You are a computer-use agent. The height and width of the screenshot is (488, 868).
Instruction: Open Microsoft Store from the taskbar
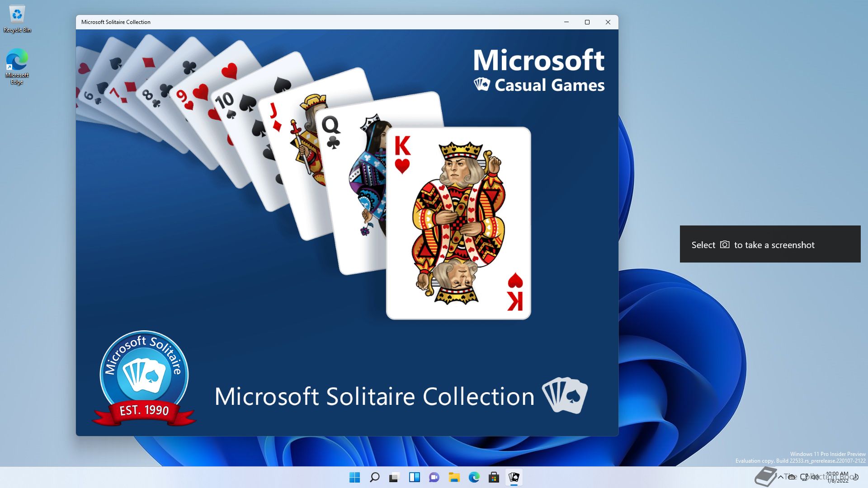pyautogui.click(x=494, y=477)
